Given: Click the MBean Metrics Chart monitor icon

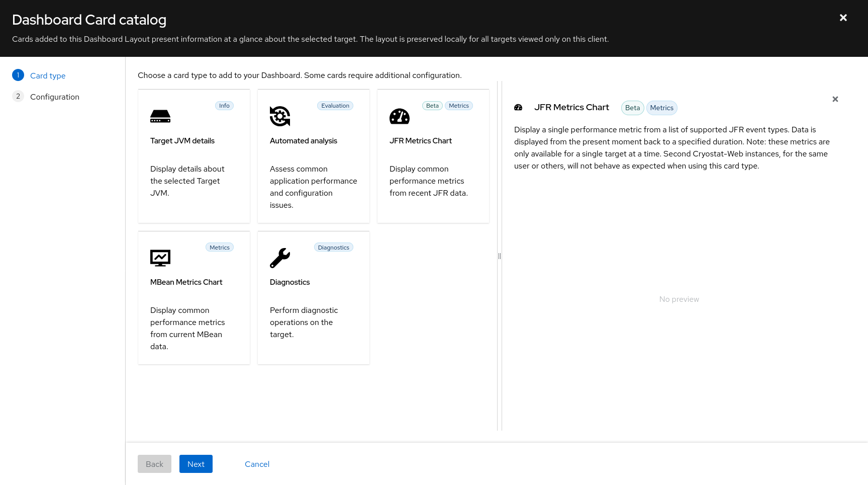Looking at the screenshot, I should [160, 258].
